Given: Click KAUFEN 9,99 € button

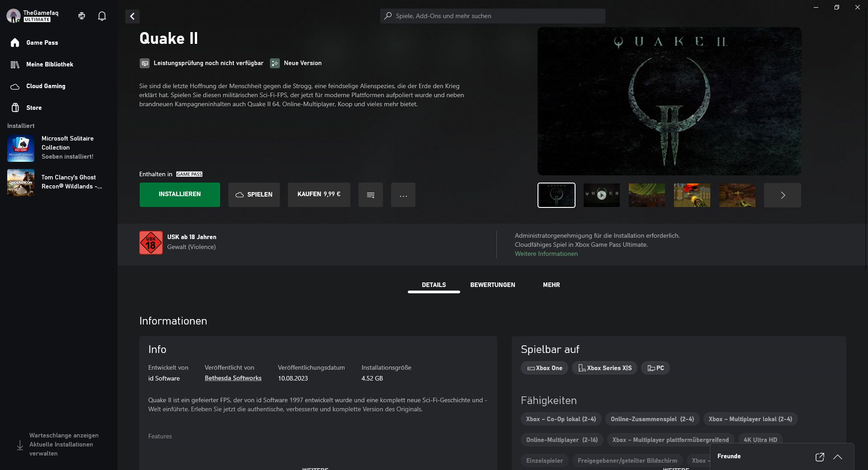Looking at the screenshot, I should 319,195.
